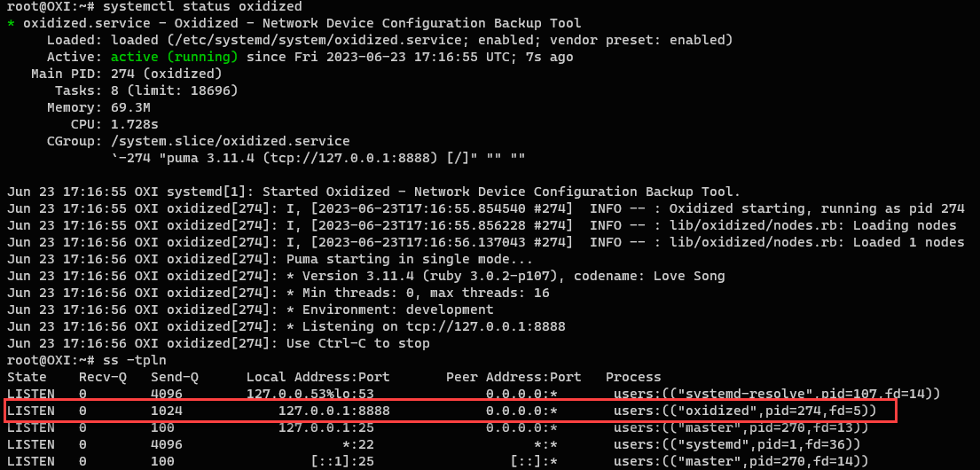Click the green status asterisk beside oxidized.service
Viewport: 980px width, 470px height.
coord(11,24)
